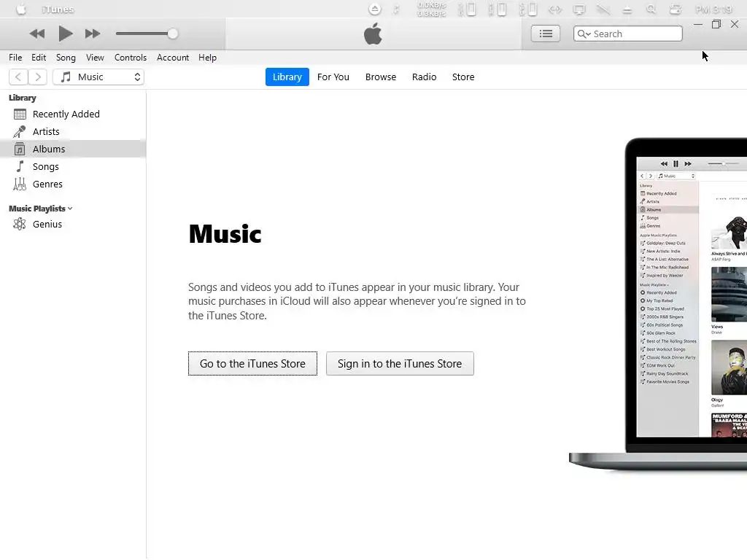Image resolution: width=747 pixels, height=560 pixels.
Task: Click into the Search field
Action: coord(627,34)
